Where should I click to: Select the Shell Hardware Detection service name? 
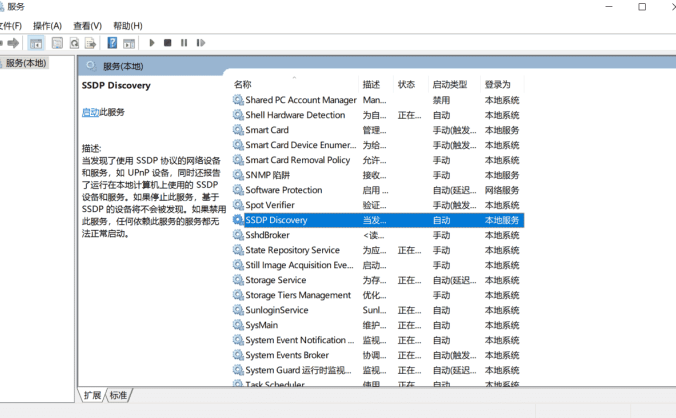point(295,115)
